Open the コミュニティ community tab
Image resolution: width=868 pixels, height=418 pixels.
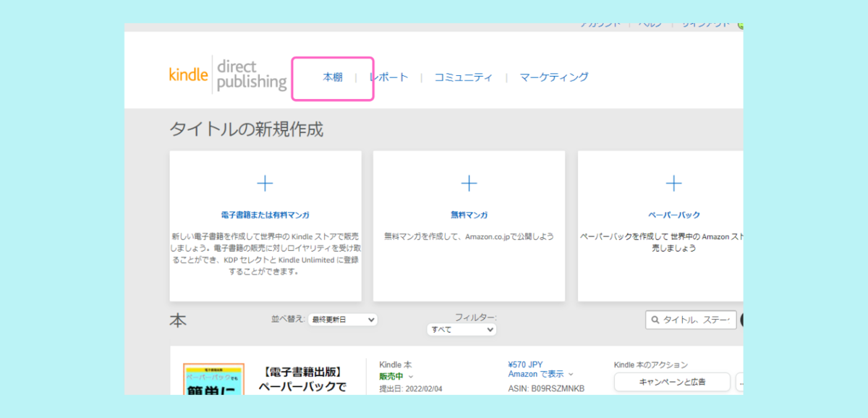tap(464, 77)
